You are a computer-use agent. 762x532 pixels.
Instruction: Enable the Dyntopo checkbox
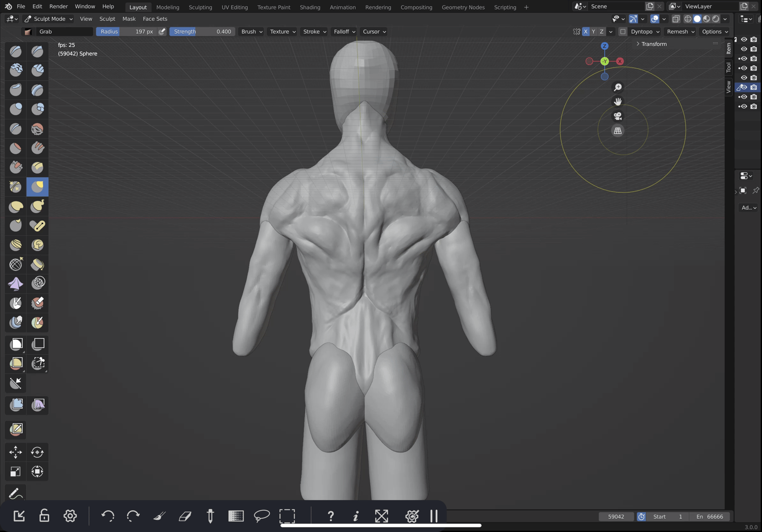(623, 31)
